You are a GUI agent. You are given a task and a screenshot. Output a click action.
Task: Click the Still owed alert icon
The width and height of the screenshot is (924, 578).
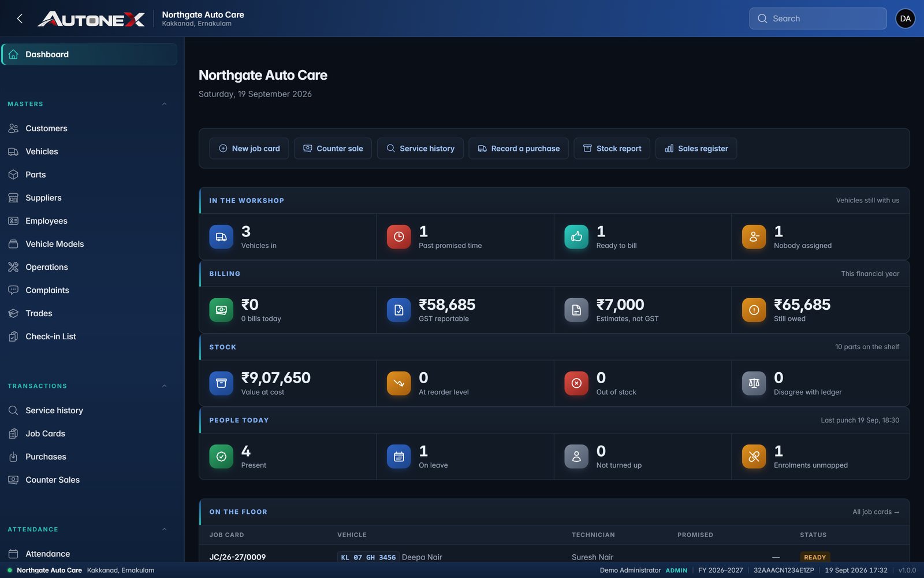[x=754, y=310]
